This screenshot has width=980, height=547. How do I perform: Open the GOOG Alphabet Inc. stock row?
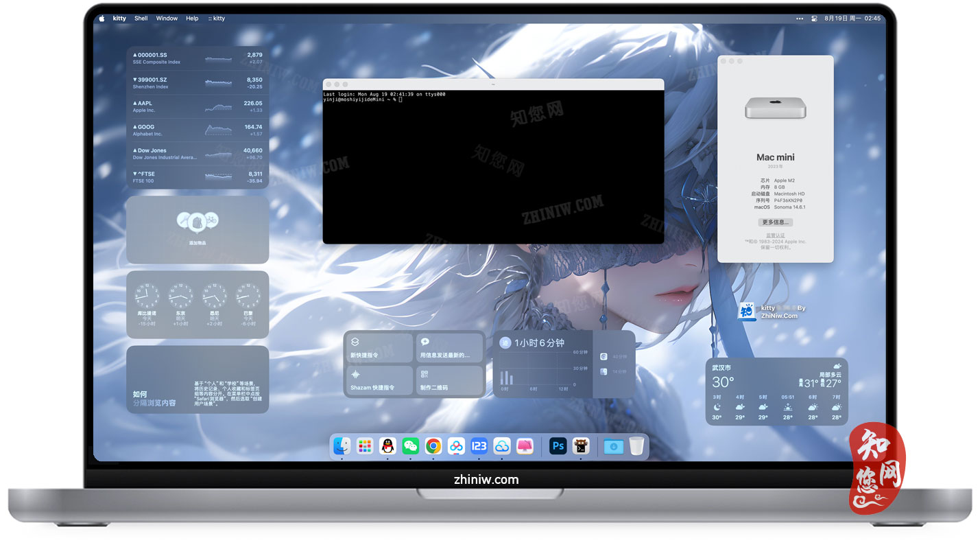[x=198, y=130]
